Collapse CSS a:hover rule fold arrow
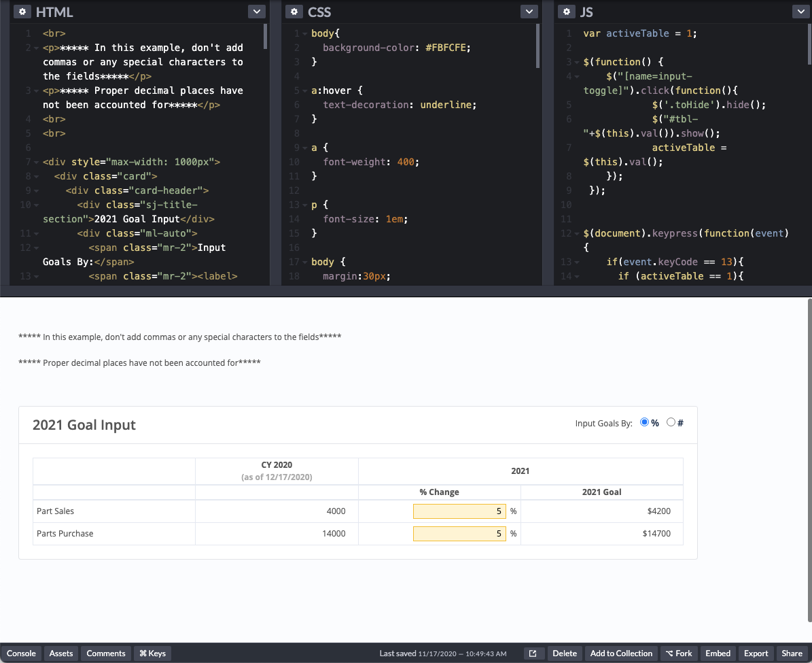812x663 pixels. [x=305, y=90]
